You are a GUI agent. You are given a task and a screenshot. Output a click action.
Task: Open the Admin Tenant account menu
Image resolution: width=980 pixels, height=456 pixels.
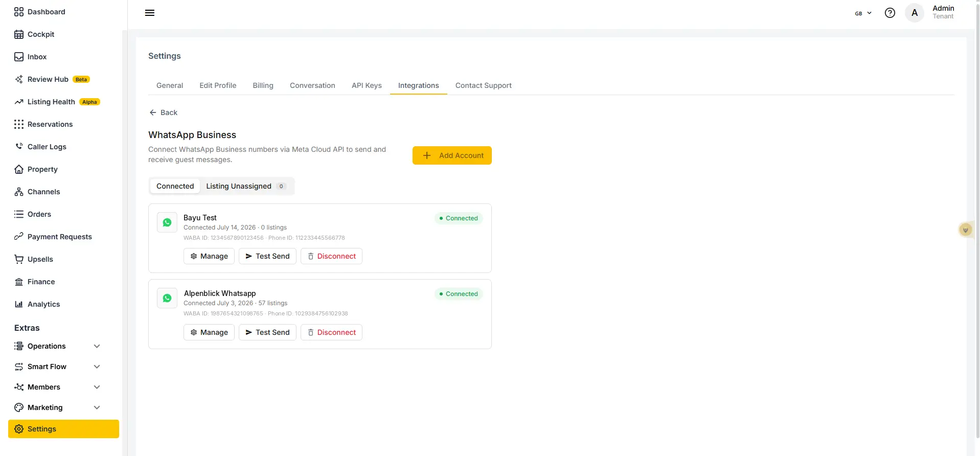click(930, 13)
